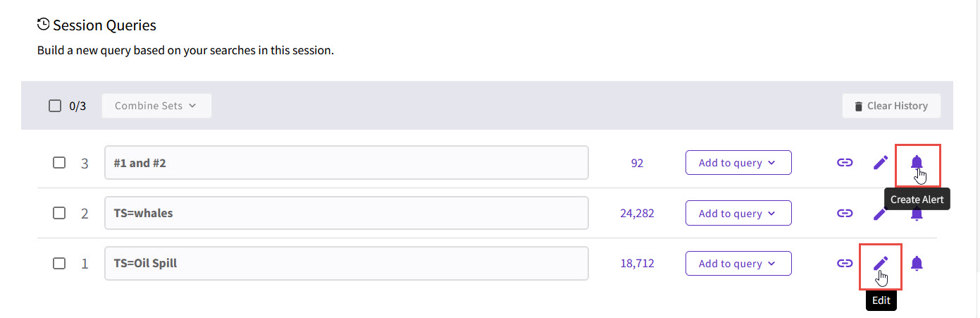Screen dimensions: 980x318
Task: Open the 24,282 results link
Action: (637, 213)
